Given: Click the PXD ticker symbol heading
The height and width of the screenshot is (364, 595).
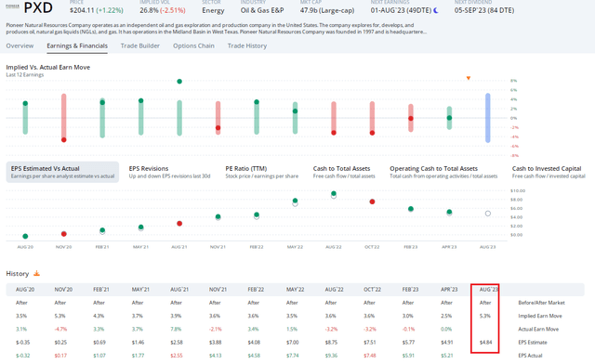Looking at the screenshot, I should [38, 7].
